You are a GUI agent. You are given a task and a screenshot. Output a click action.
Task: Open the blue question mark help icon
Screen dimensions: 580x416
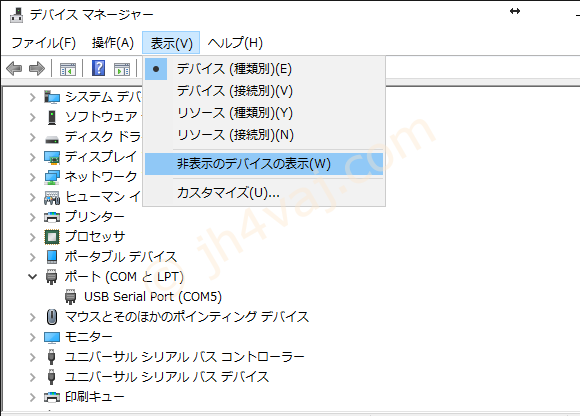point(98,68)
